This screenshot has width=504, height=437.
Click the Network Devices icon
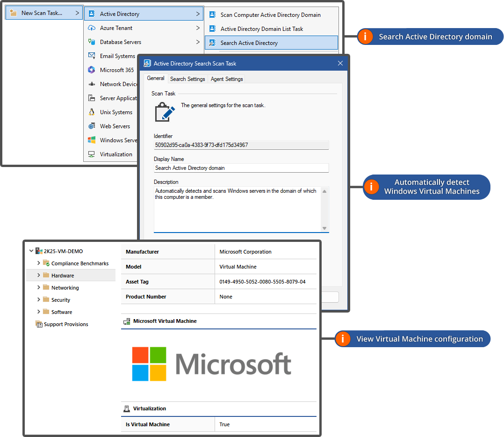(92, 84)
